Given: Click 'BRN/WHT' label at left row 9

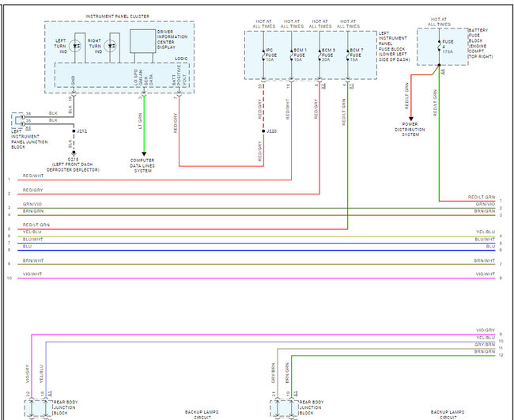Looking at the screenshot, I should click(x=33, y=261).
